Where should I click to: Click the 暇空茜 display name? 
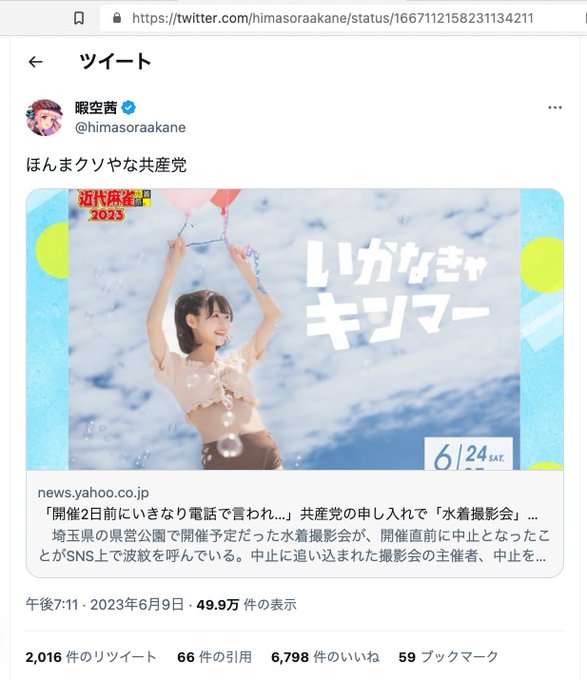[96, 107]
